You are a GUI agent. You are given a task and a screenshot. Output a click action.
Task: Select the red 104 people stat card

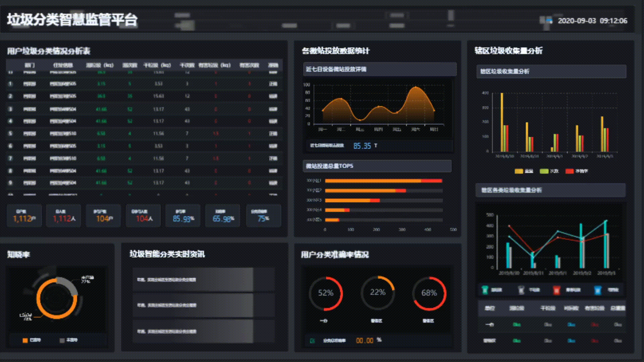(x=144, y=216)
